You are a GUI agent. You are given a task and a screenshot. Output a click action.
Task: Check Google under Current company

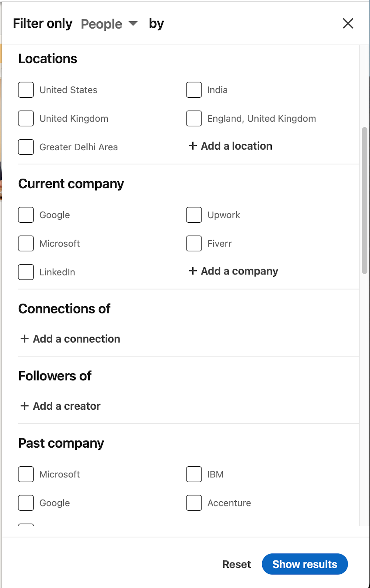[26, 215]
